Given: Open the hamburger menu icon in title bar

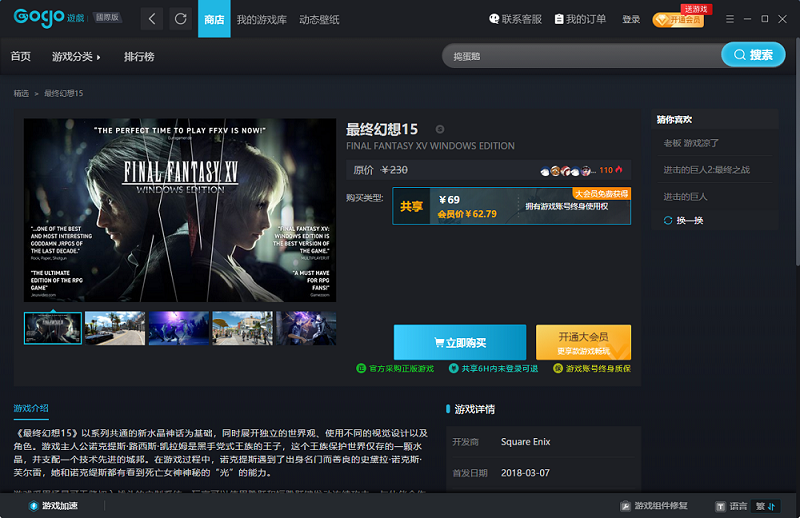Looking at the screenshot, I should [730, 19].
